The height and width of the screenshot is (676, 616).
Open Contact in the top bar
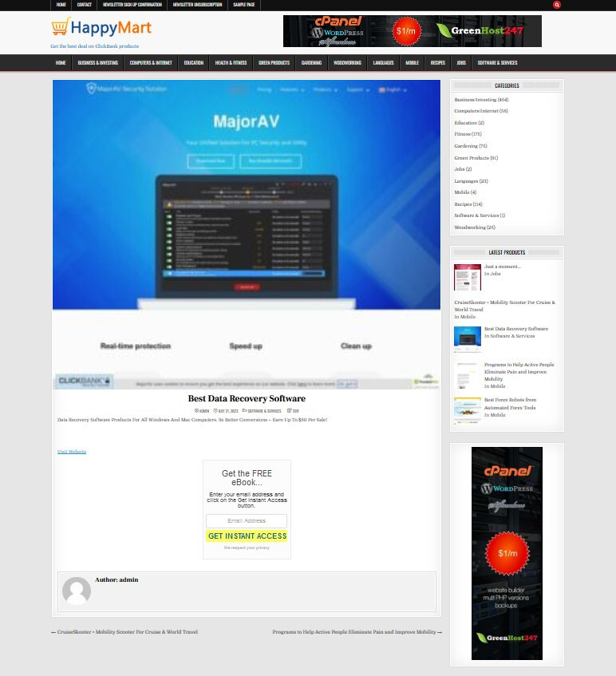click(x=85, y=5)
